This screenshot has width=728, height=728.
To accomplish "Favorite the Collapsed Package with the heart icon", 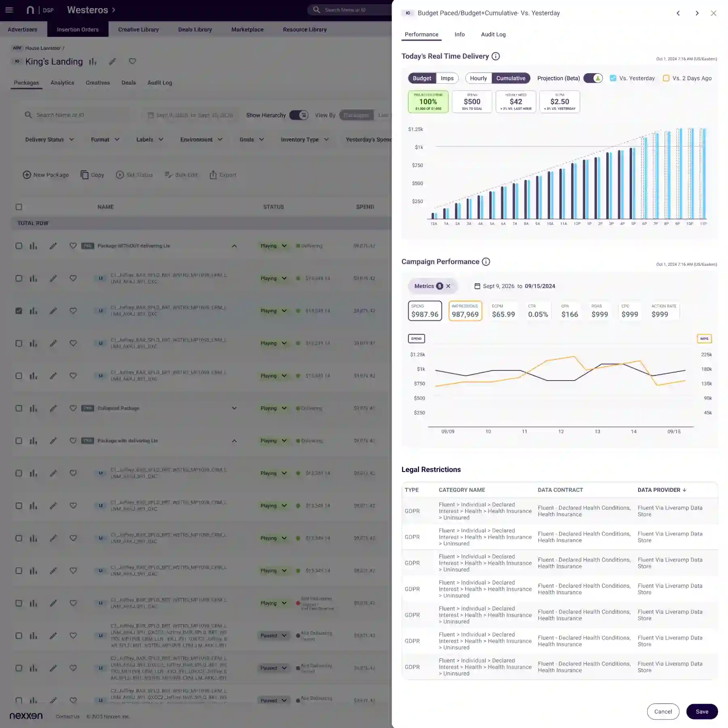I will [73, 408].
